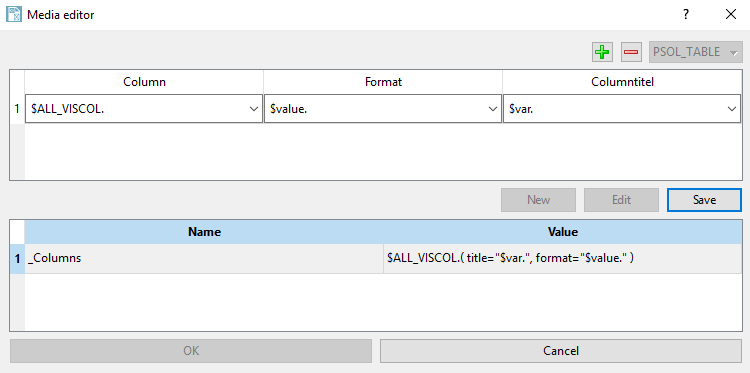
Task: Click the question mark help button
Action: 686,14
